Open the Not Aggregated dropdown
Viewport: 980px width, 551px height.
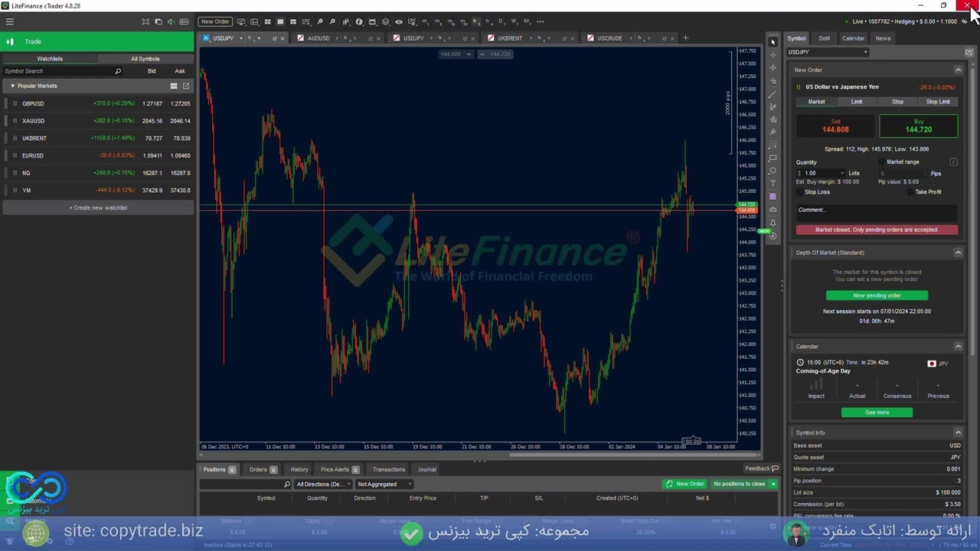tap(384, 484)
